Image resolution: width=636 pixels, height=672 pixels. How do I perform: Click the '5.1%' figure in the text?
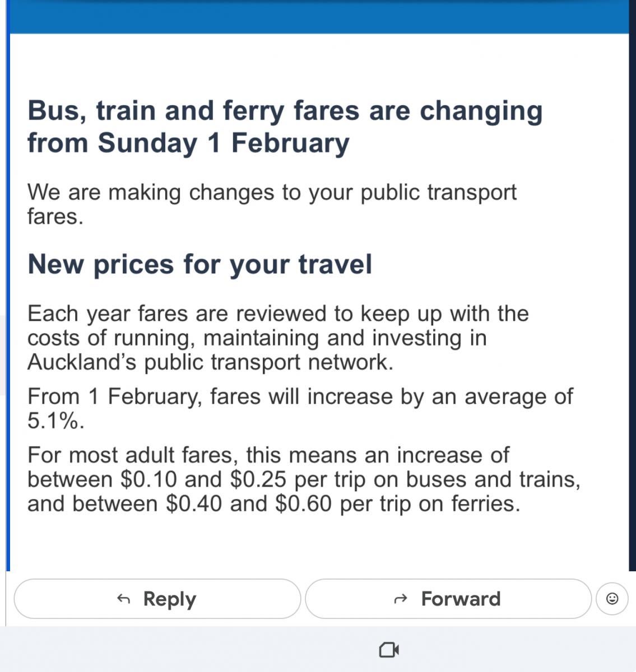point(55,421)
